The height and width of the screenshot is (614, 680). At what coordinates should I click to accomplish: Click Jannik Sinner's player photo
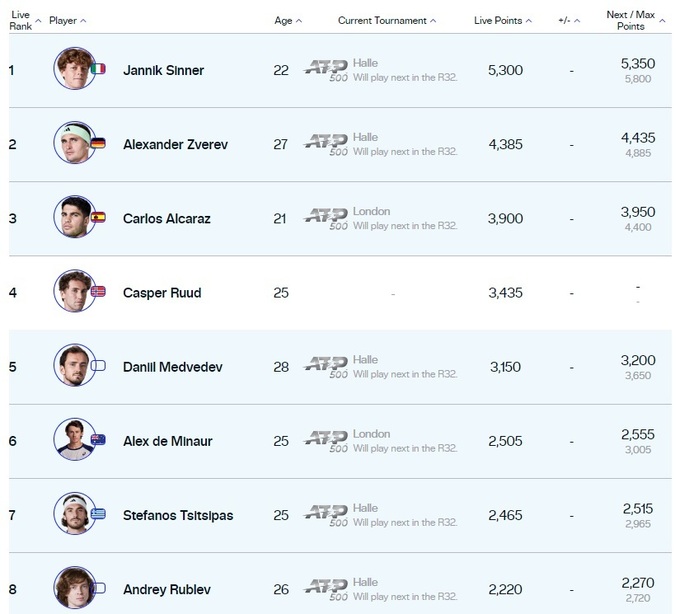75,69
